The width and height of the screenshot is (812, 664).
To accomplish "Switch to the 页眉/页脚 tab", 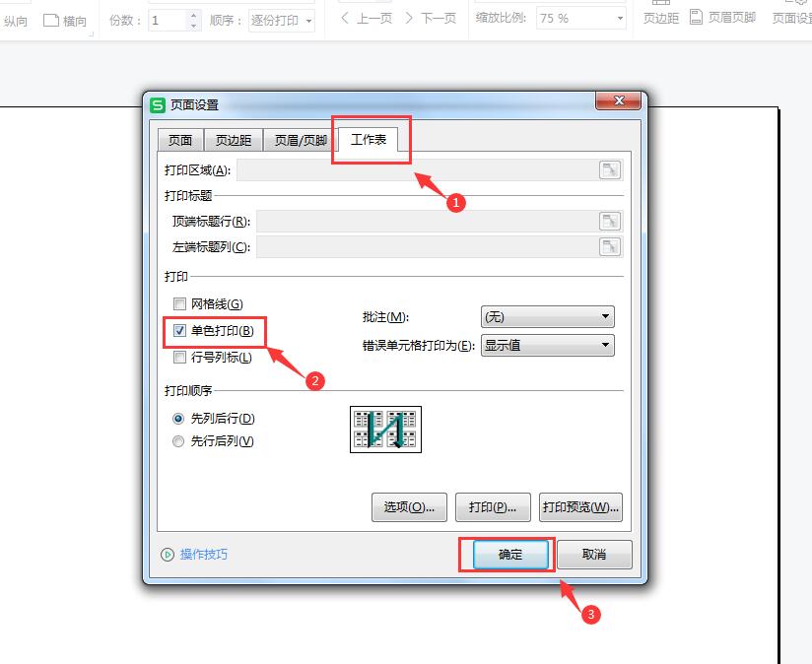I will click(300, 140).
